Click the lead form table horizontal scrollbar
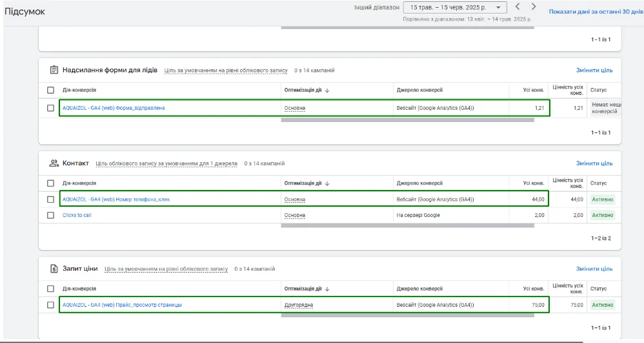This screenshot has height=343, width=644. point(407,120)
